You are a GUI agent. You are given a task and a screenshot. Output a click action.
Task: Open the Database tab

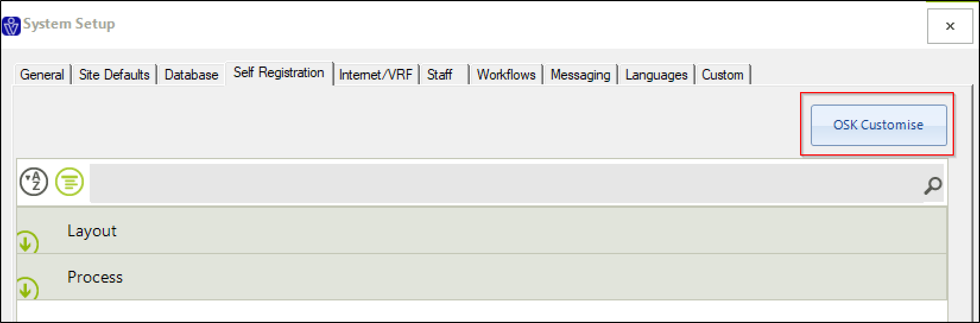(x=191, y=75)
